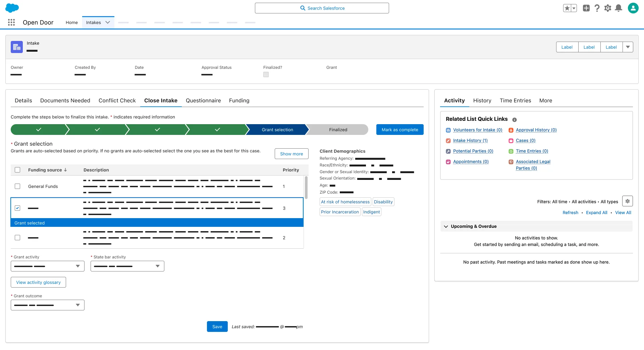Click the Associated Legal Parties icon
The image size is (644, 350).
[x=511, y=162]
